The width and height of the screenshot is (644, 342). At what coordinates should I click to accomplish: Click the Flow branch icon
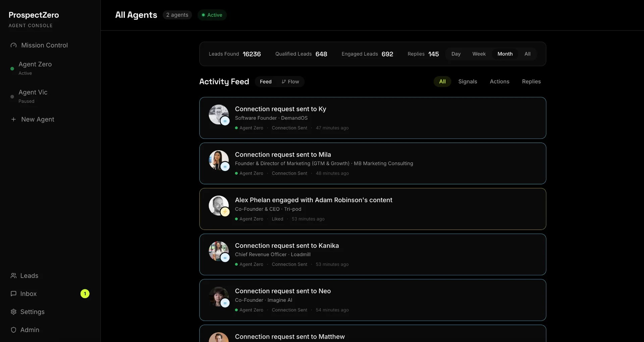click(284, 82)
